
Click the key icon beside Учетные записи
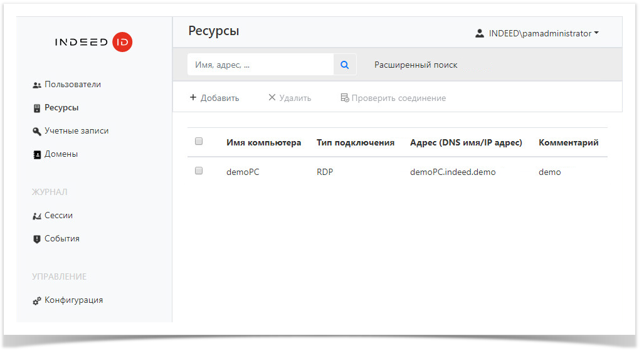coord(36,132)
